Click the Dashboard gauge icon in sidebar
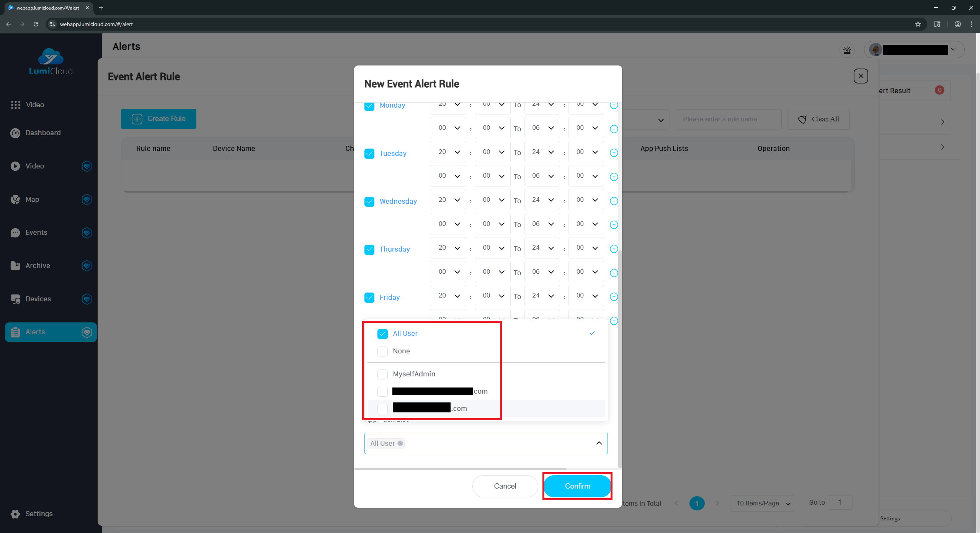This screenshot has height=533, width=980. tap(15, 133)
